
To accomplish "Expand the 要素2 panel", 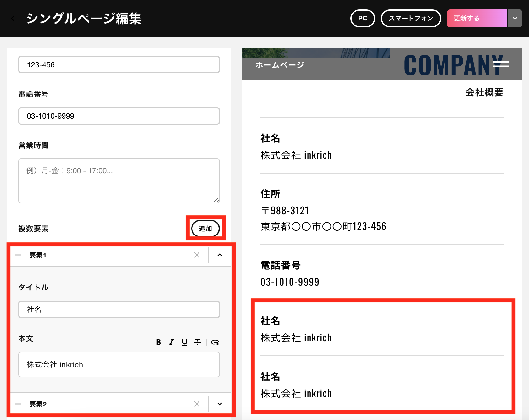I will [220, 404].
